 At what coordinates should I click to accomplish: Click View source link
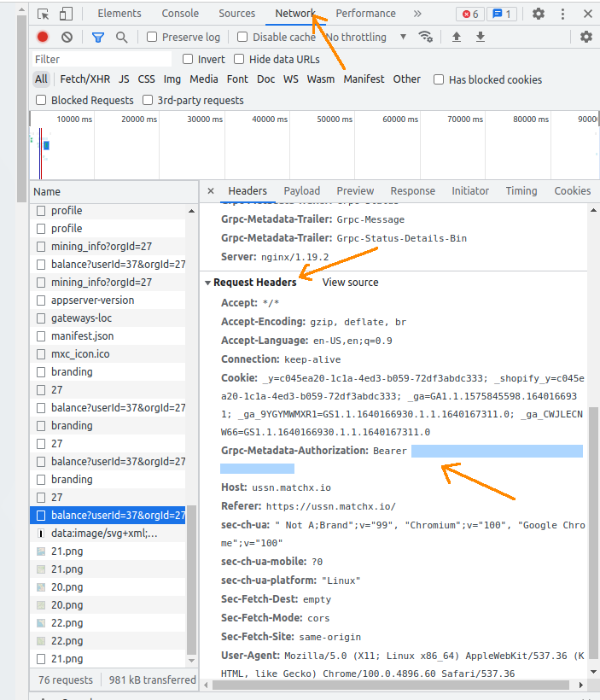click(351, 283)
